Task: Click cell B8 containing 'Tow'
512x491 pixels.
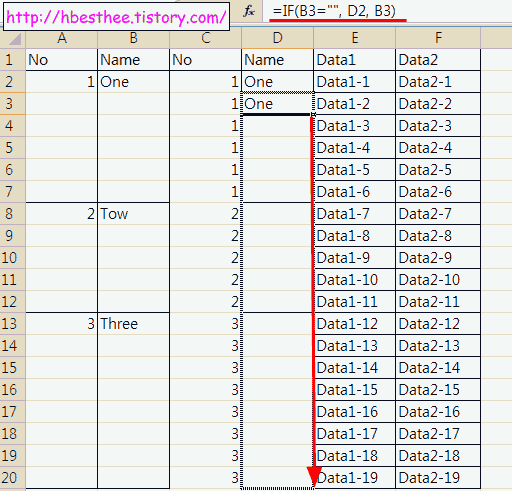Action: (x=134, y=214)
